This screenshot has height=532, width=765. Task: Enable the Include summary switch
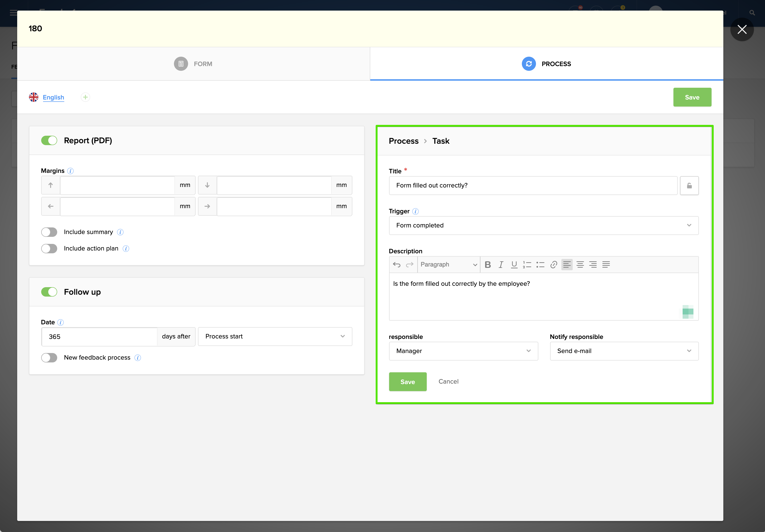coord(49,232)
